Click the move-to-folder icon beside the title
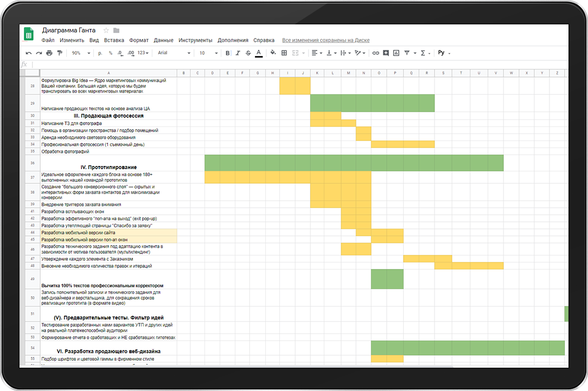The image size is (588, 391). click(x=116, y=30)
